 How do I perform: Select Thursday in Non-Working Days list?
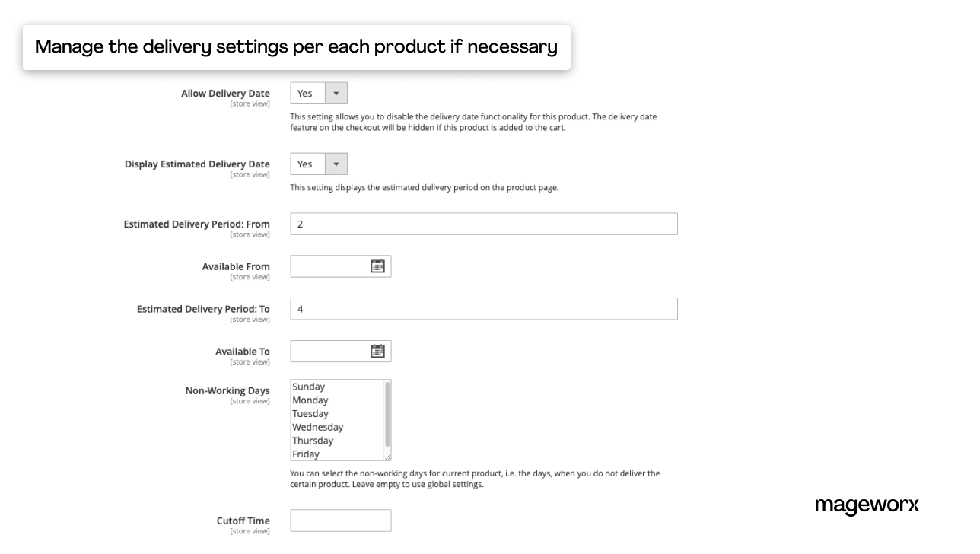[x=313, y=441]
